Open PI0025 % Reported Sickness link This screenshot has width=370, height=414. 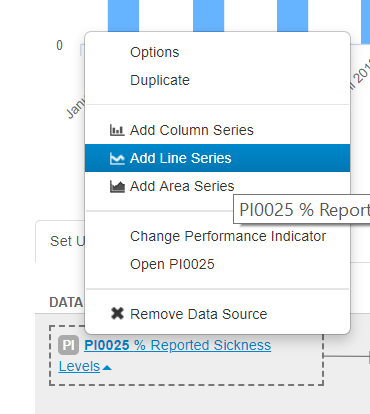(177, 345)
